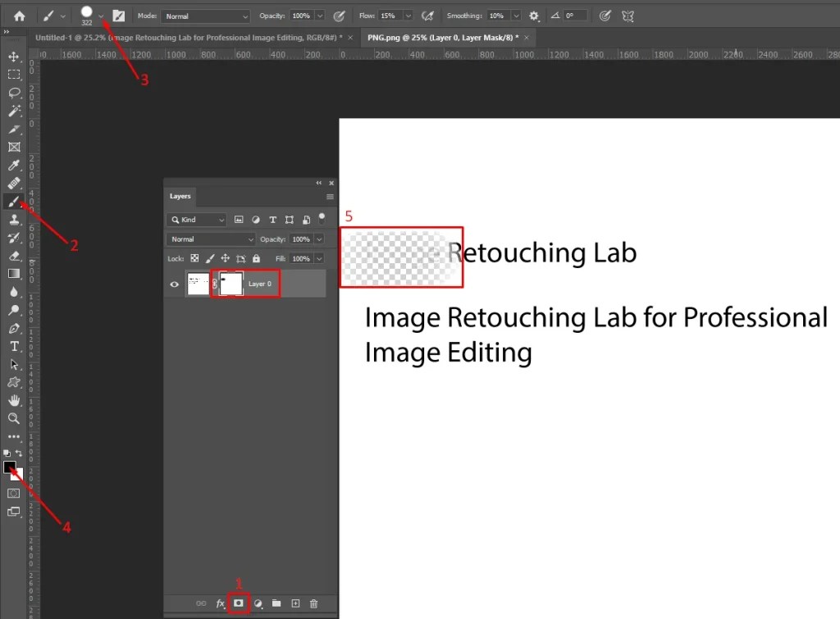The image size is (840, 619).
Task: Open layer styles via fx button
Action: [x=220, y=603]
